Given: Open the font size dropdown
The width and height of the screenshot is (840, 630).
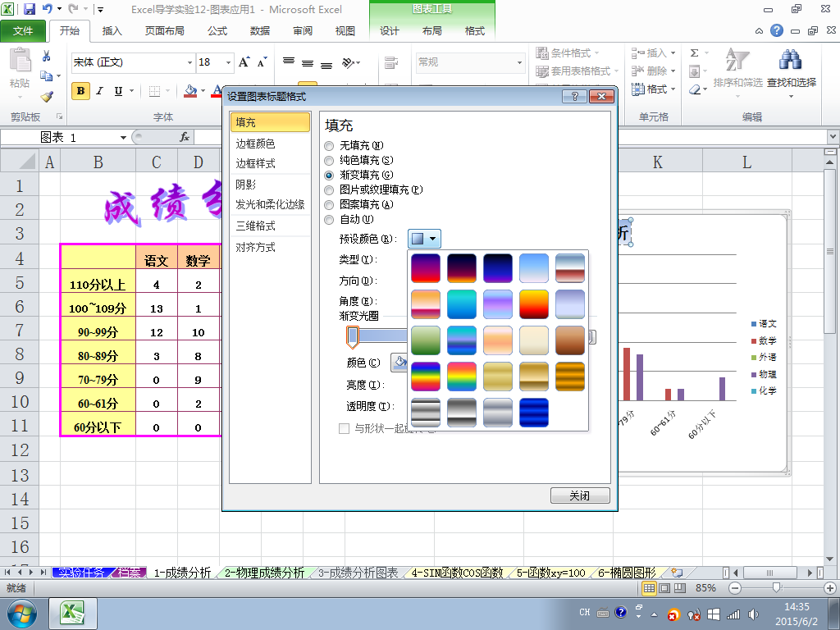Looking at the screenshot, I should pyautogui.click(x=228, y=62).
